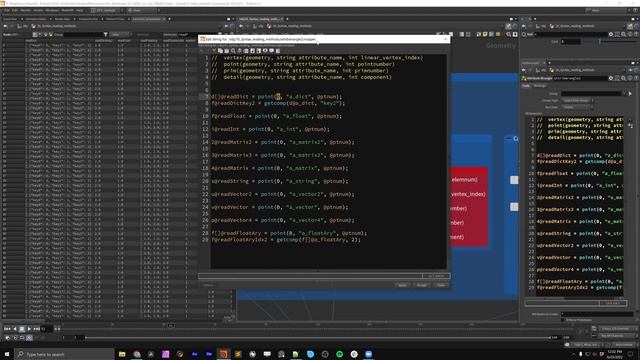
Task: Open Windows Start menu
Action: [7, 354]
